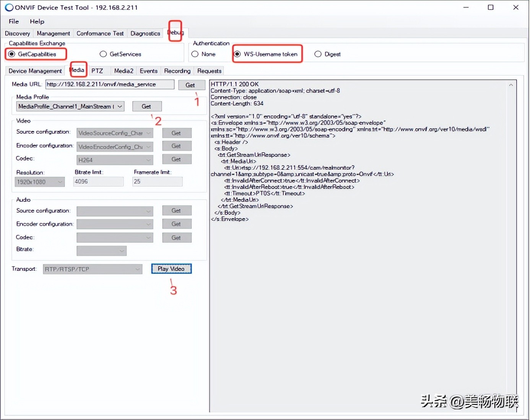Click the Framerate limit field
This screenshot has width=530, height=420.
(157, 181)
